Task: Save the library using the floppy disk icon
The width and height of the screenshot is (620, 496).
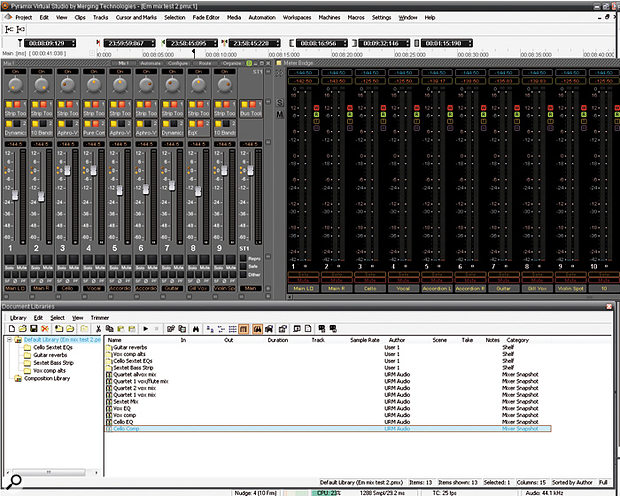Action: tap(34, 329)
